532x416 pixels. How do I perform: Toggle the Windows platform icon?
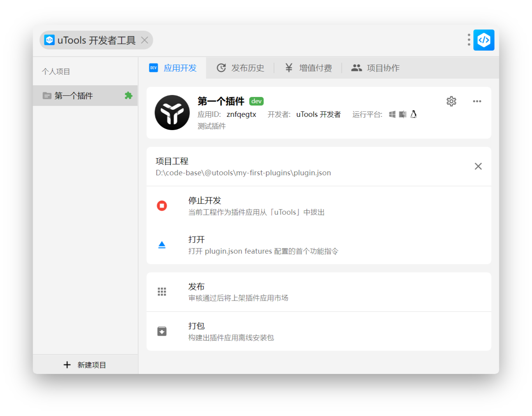392,114
